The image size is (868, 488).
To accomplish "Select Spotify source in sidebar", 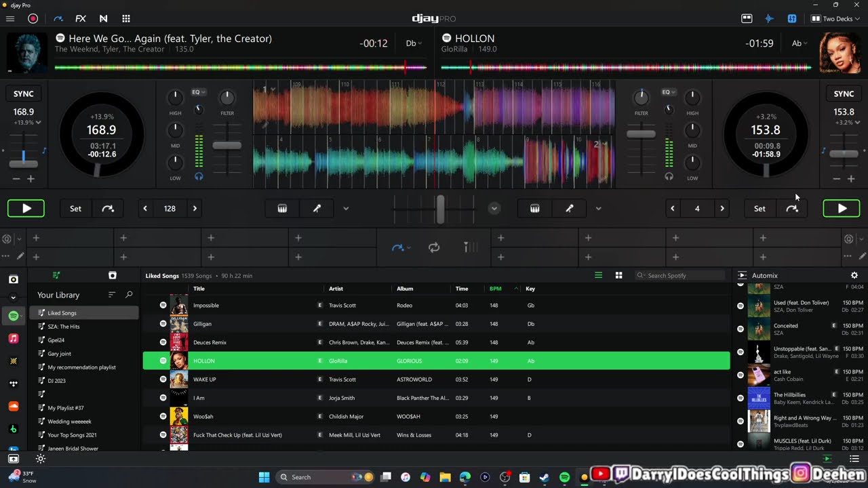I will pos(14,316).
